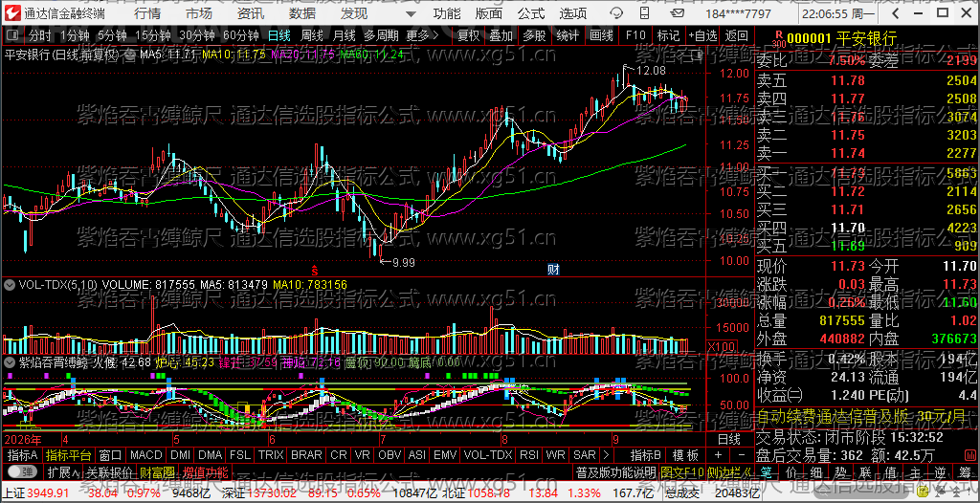Click the 返回 back button
The height and width of the screenshot is (503, 980).
coord(737,35)
